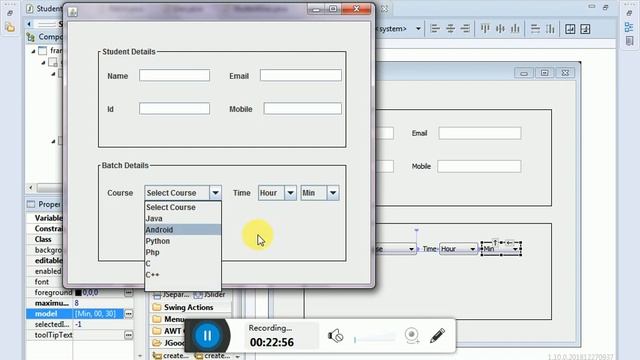This screenshot has height=360, width=640.
Task: Pause the screen recording
Action: 207,336
